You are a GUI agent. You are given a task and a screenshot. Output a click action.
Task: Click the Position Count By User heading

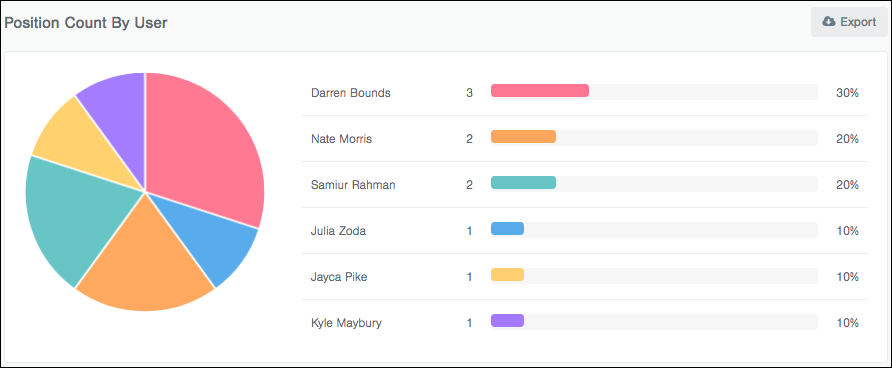click(86, 23)
